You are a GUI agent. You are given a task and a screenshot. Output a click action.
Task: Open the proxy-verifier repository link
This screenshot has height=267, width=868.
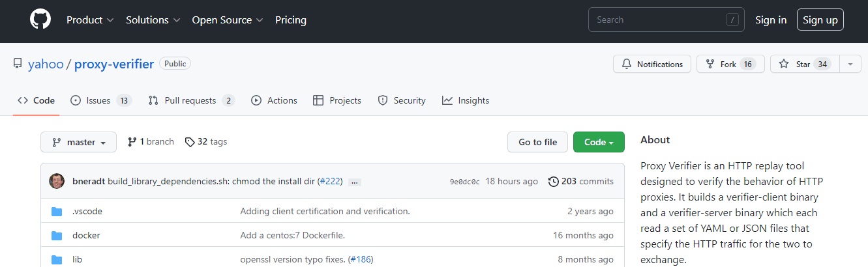(x=114, y=64)
